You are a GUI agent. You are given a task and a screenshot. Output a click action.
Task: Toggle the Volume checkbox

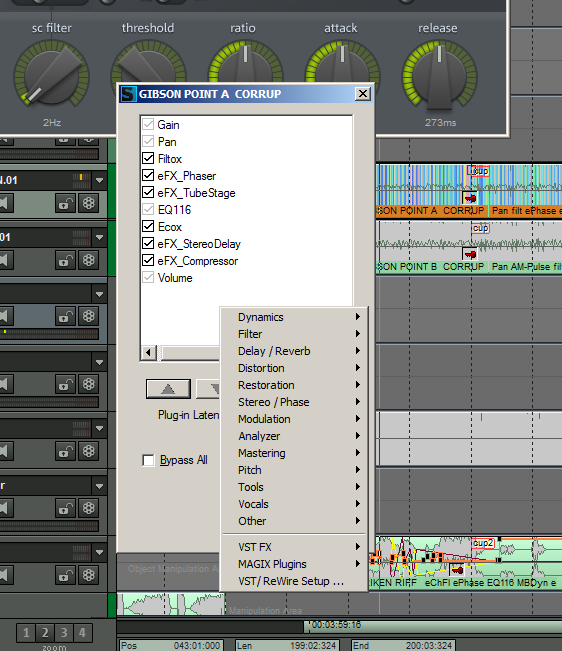[148, 277]
